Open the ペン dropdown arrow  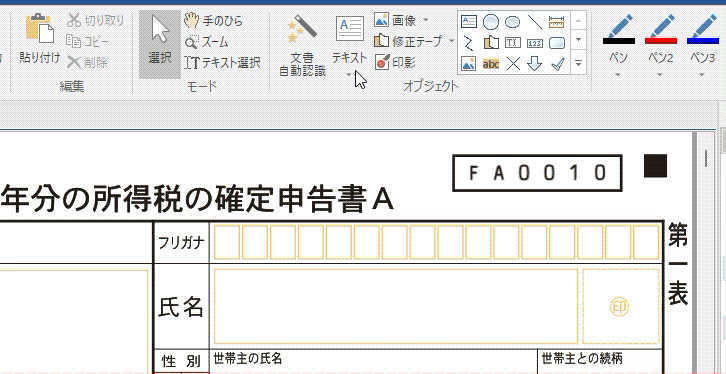pos(619,74)
